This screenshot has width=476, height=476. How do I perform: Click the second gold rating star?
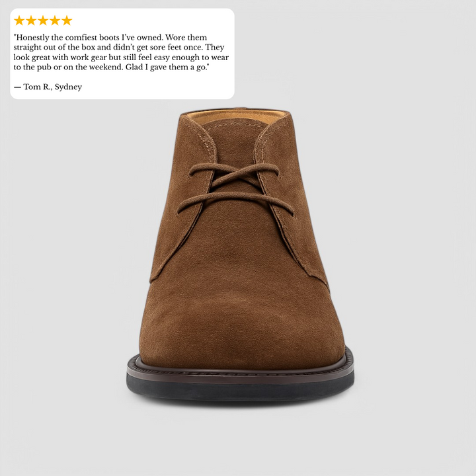[31, 20]
